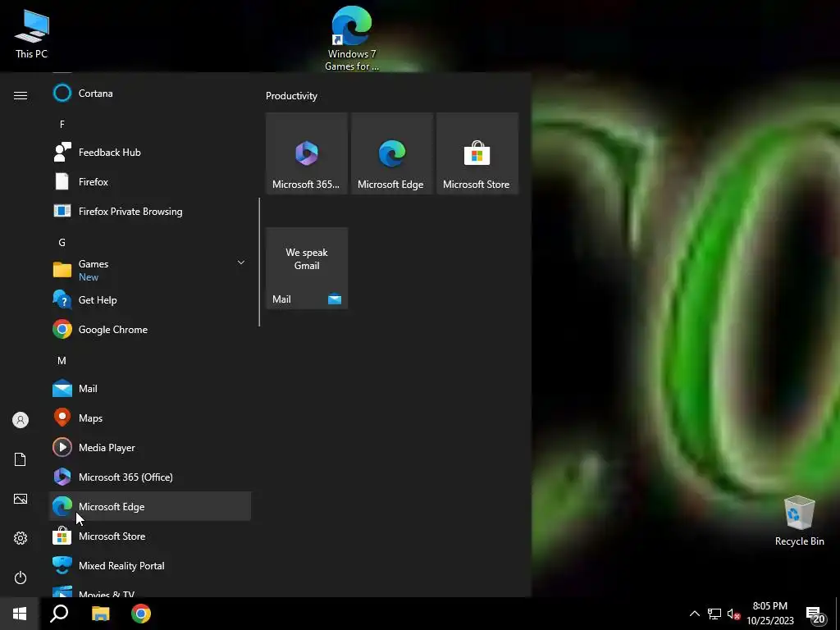Click the Microsoft Edge tile
Viewport: 840px width, 630px height.
pos(391,153)
